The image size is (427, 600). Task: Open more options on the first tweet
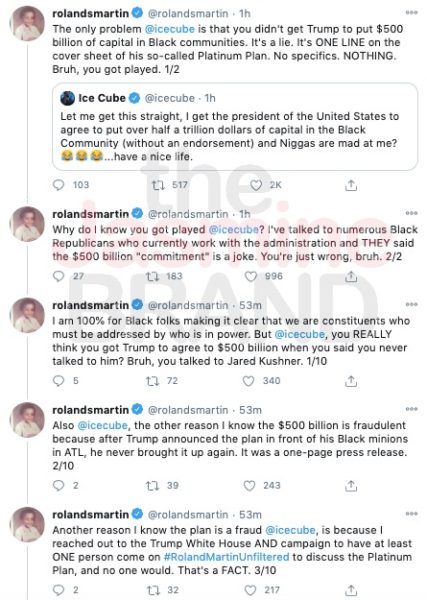[x=411, y=13]
